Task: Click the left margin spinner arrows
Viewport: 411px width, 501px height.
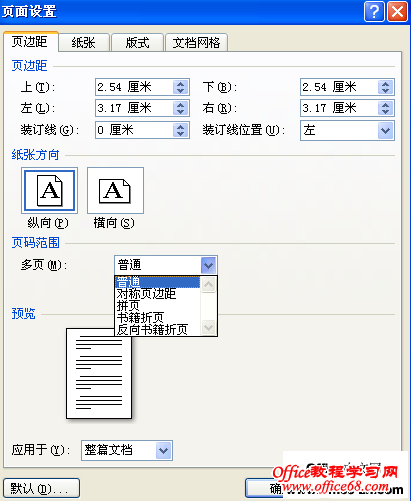Action: pyautogui.click(x=180, y=108)
